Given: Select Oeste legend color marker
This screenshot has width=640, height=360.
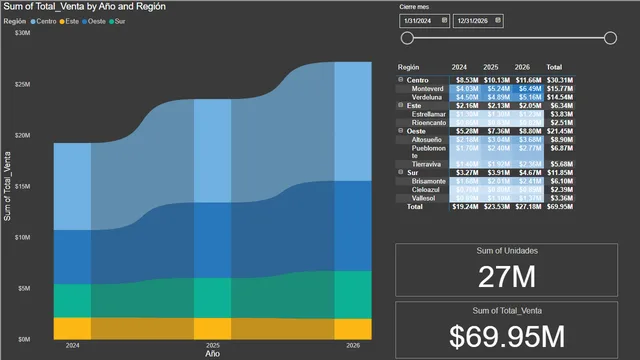Looking at the screenshot, I should pyautogui.click(x=84, y=22).
